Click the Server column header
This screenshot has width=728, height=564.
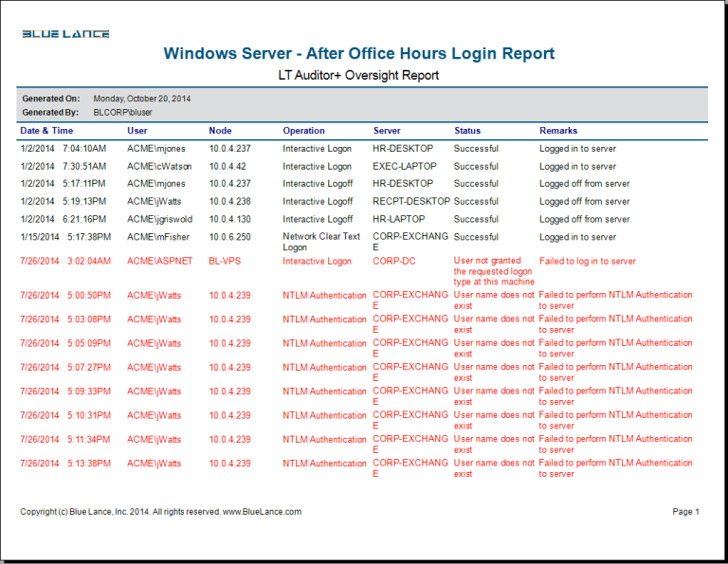tap(387, 131)
